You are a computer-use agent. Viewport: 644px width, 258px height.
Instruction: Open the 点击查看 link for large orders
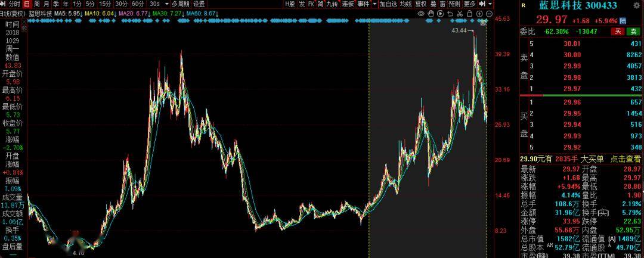623,158
